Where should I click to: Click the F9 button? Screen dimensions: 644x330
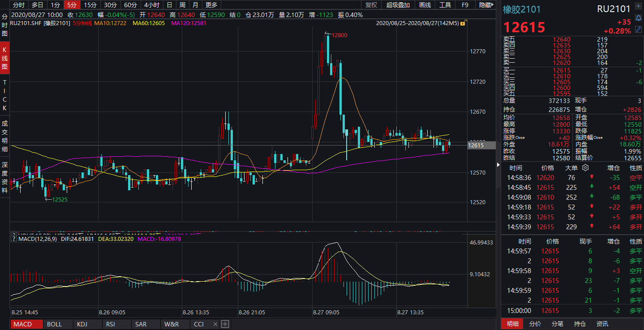point(465,5)
